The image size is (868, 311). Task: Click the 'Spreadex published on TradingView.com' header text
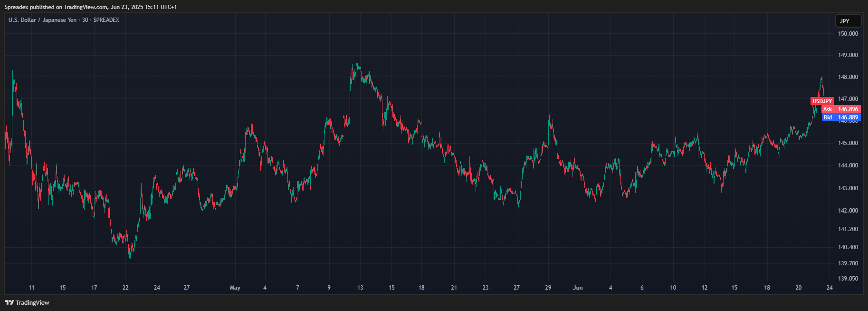click(x=56, y=7)
